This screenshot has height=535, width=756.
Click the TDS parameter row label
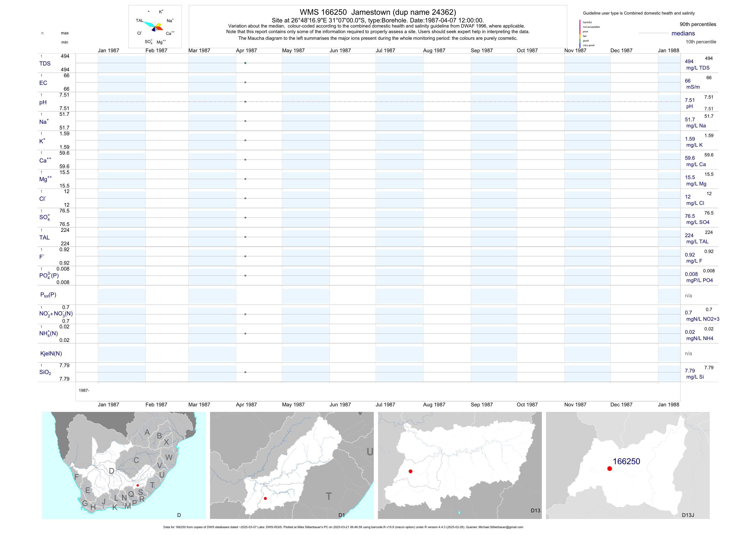tap(45, 64)
